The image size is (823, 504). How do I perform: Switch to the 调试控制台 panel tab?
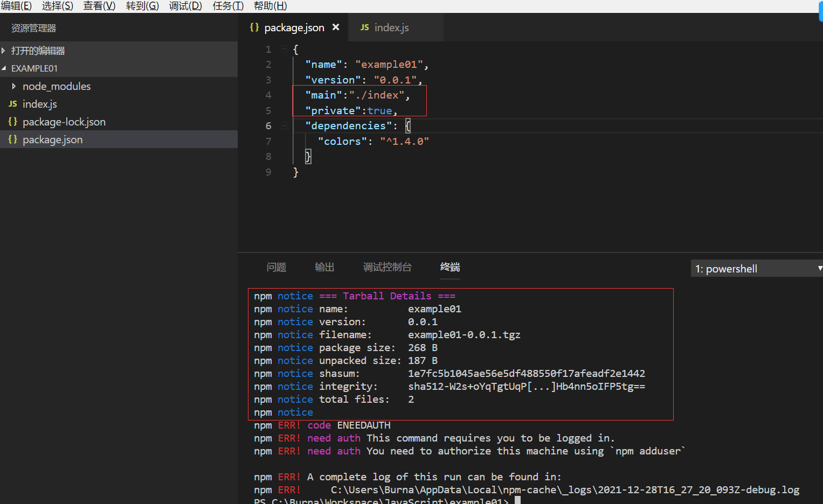click(387, 267)
